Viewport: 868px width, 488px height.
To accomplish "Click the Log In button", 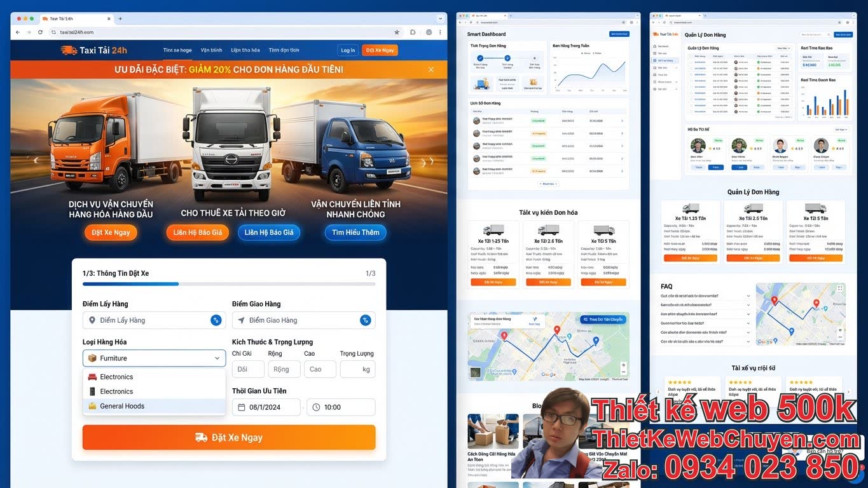I will [347, 50].
